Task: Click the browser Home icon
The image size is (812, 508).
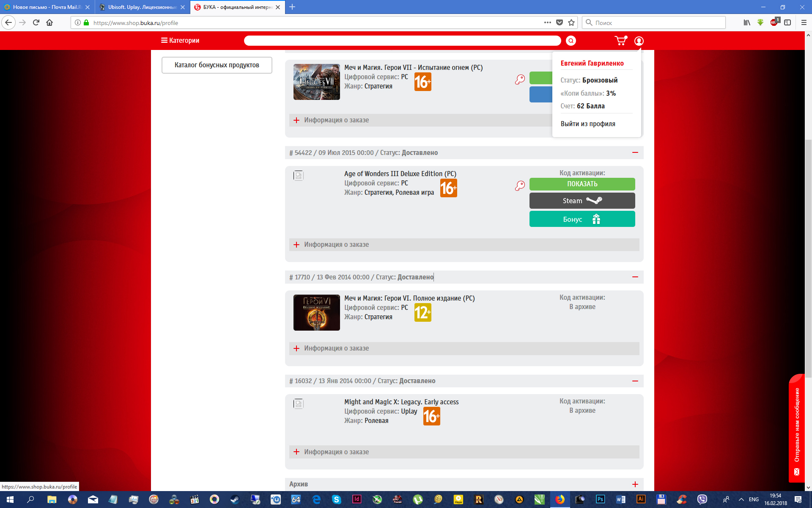Action: coord(49,22)
